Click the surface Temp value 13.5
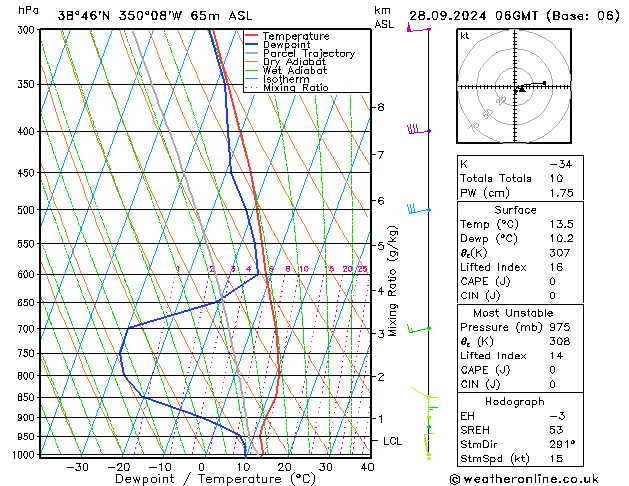Image resolution: width=629 pixels, height=486 pixels. pyautogui.click(x=562, y=224)
